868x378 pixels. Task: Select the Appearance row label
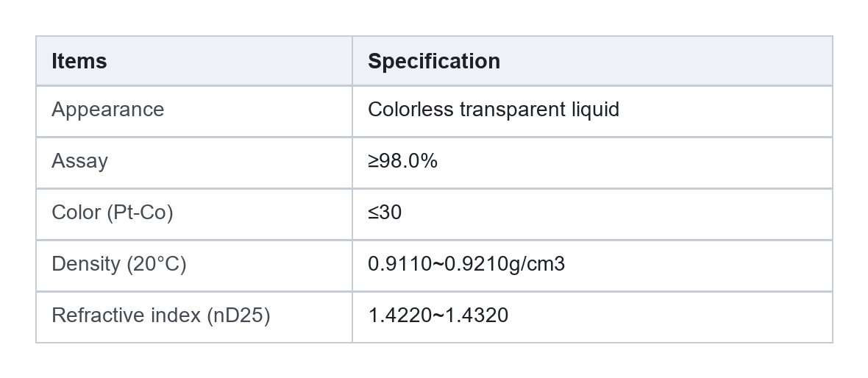(x=108, y=110)
